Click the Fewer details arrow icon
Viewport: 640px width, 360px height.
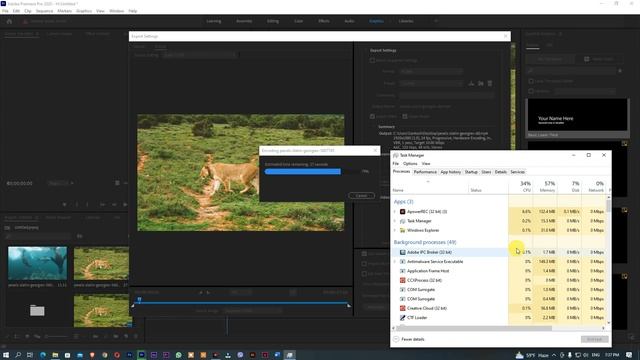pyautogui.click(x=396, y=339)
